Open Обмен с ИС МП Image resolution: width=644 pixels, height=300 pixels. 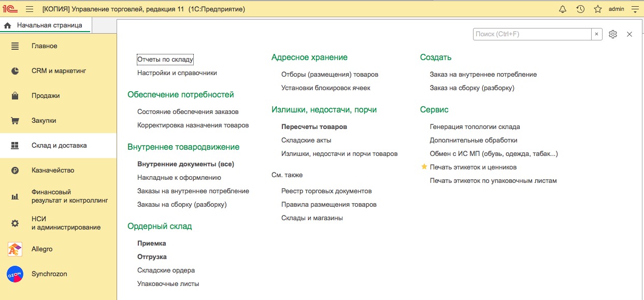(x=494, y=154)
